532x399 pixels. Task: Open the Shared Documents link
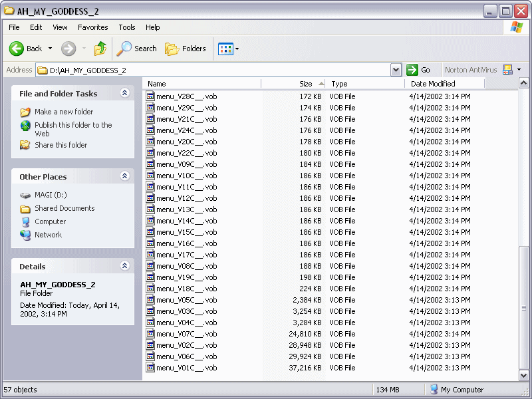click(65, 208)
